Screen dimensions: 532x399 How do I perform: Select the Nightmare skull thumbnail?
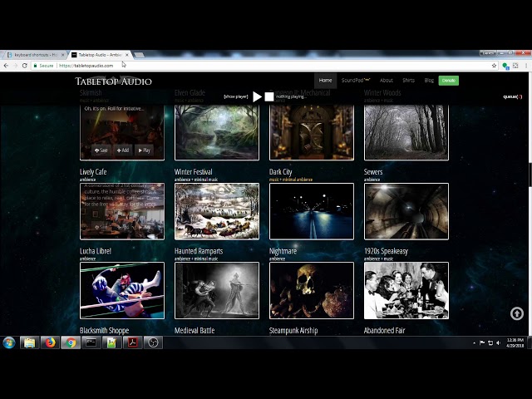click(x=312, y=290)
